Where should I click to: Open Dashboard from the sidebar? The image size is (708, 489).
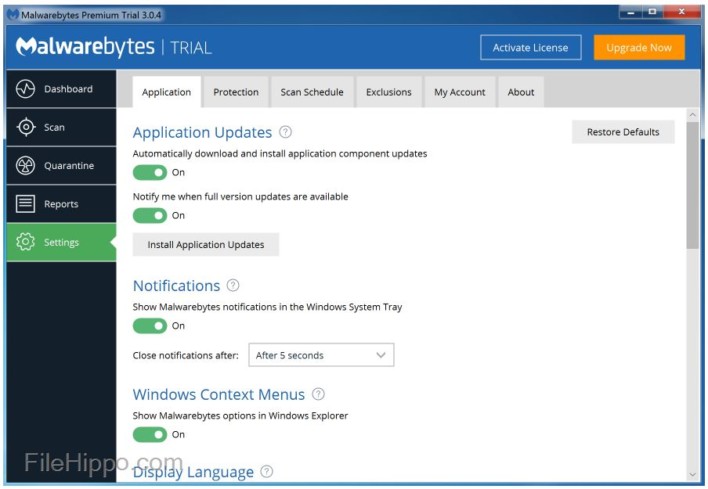click(61, 89)
